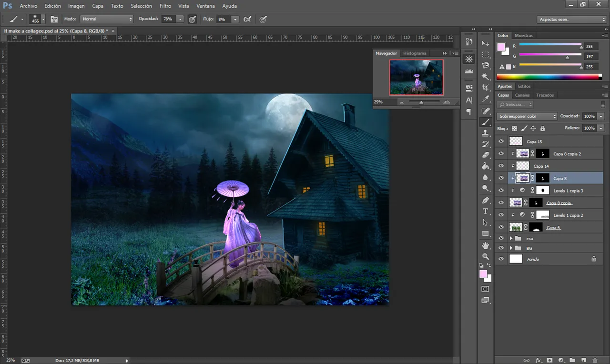Select the Pen tool
This screenshot has width=610, height=364.
coord(486,200)
